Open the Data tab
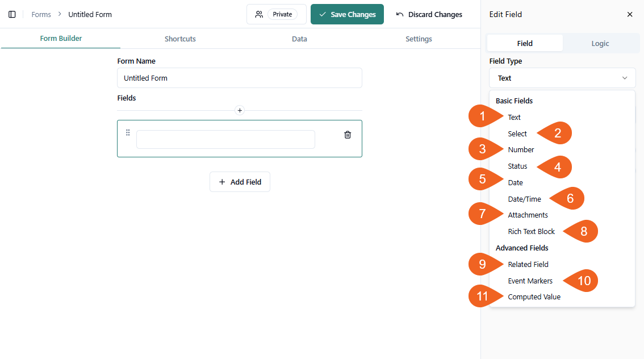 pos(299,39)
